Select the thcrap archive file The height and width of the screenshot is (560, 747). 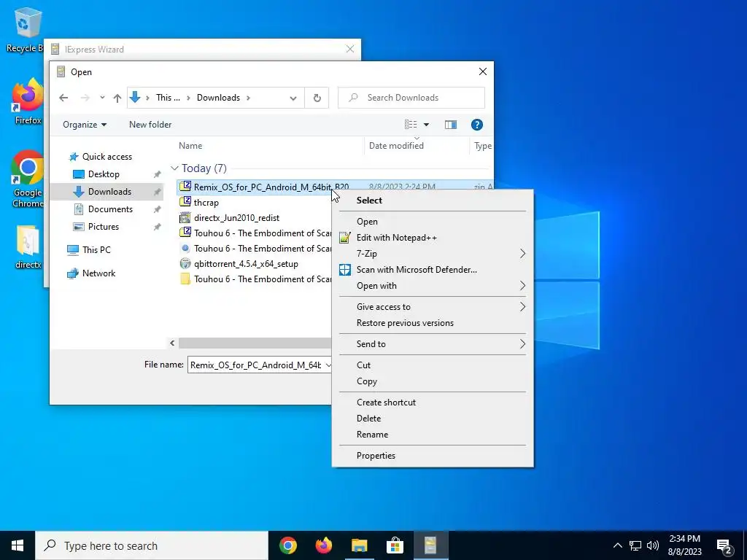click(x=206, y=203)
